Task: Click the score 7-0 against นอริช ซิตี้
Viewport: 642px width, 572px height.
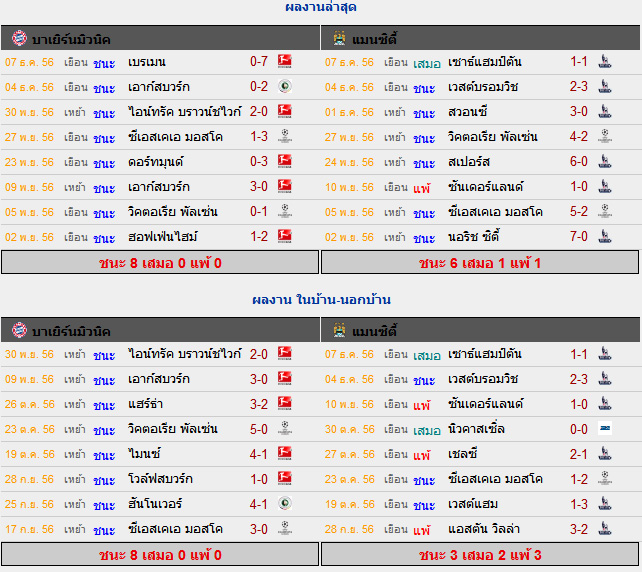Action: 579,237
